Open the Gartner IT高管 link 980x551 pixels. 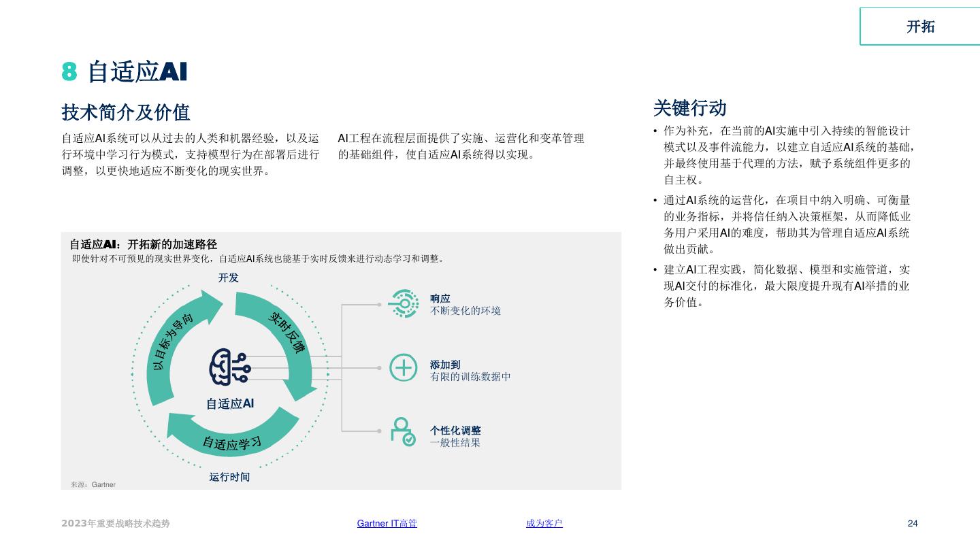pyautogui.click(x=387, y=523)
